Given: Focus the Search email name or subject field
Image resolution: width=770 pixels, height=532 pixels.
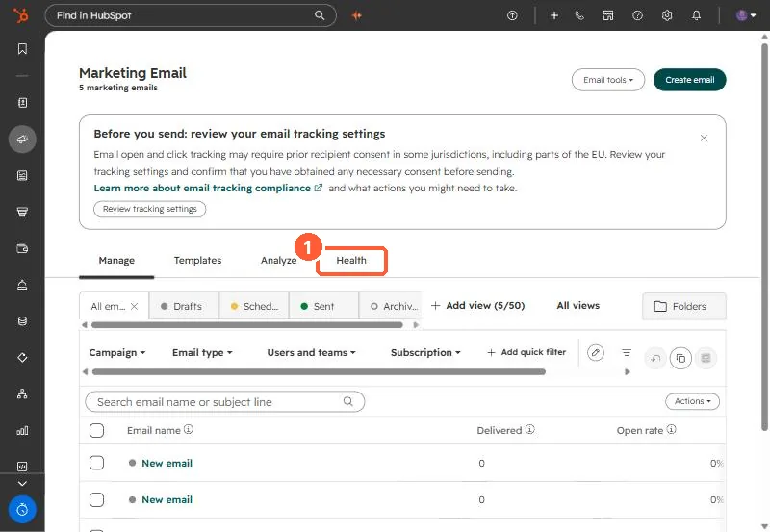Looking at the screenshot, I should click(x=225, y=402).
